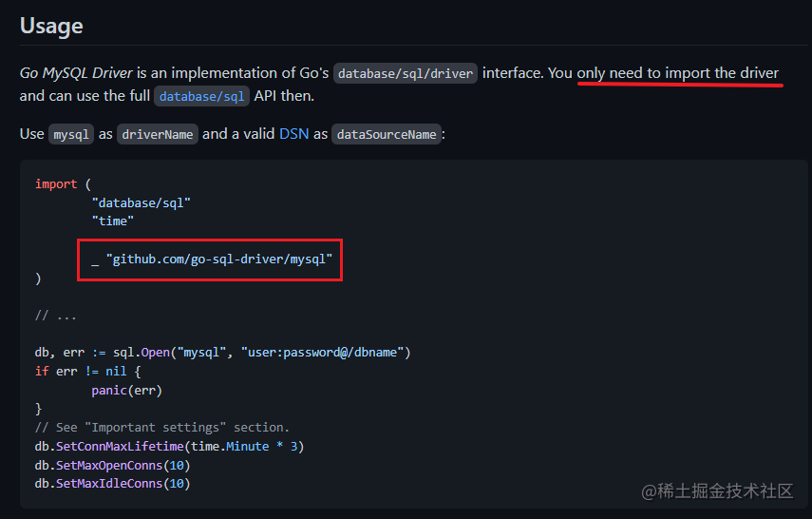Screen dimensions: 812x519
Task: Click the "only need to import the driver" text
Action: pyautogui.click(x=678, y=73)
